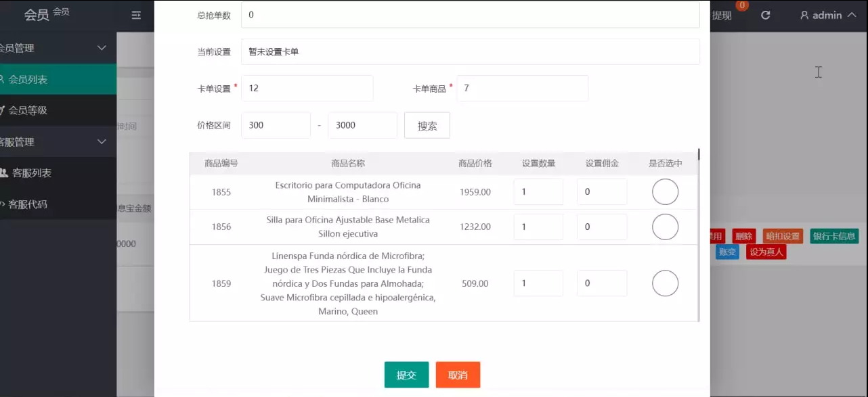Click the 客服列表 group icon in sidebar

tap(4, 173)
